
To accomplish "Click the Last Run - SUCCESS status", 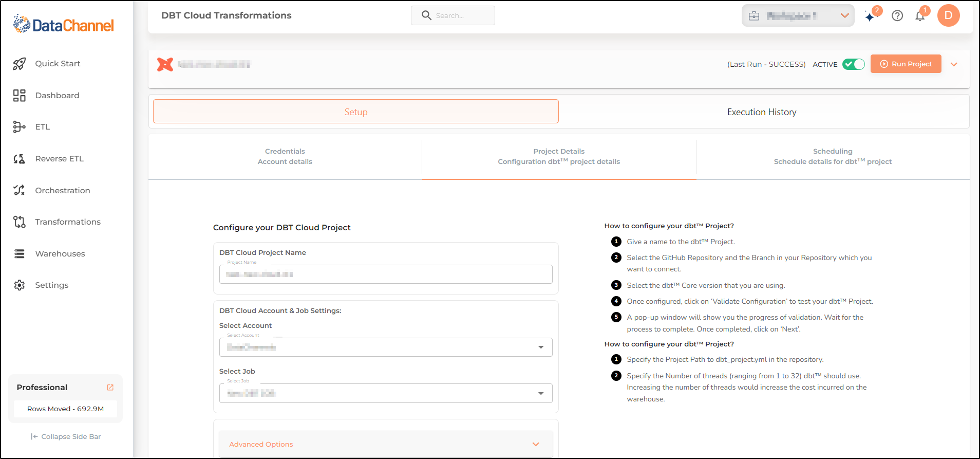I will pos(766,64).
